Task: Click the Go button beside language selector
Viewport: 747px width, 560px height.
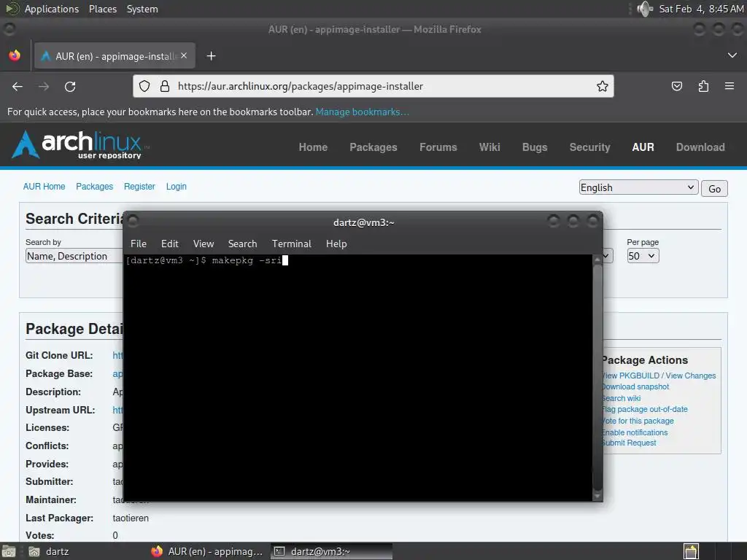Action: point(714,189)
